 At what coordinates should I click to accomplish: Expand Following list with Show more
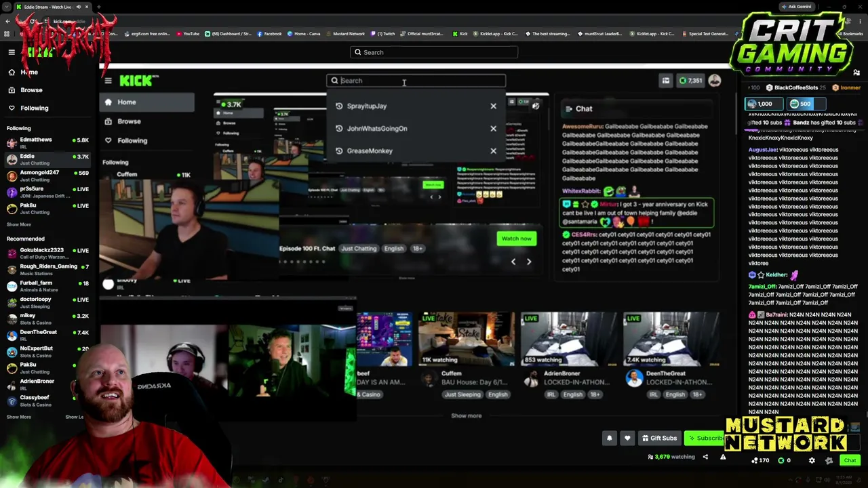(x=18, y=224)
